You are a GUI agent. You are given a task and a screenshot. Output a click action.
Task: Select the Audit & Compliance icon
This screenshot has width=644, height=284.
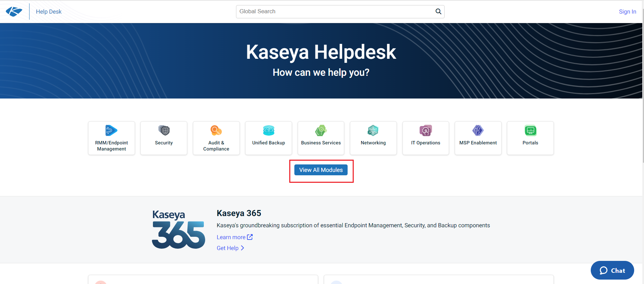[216, 130]
